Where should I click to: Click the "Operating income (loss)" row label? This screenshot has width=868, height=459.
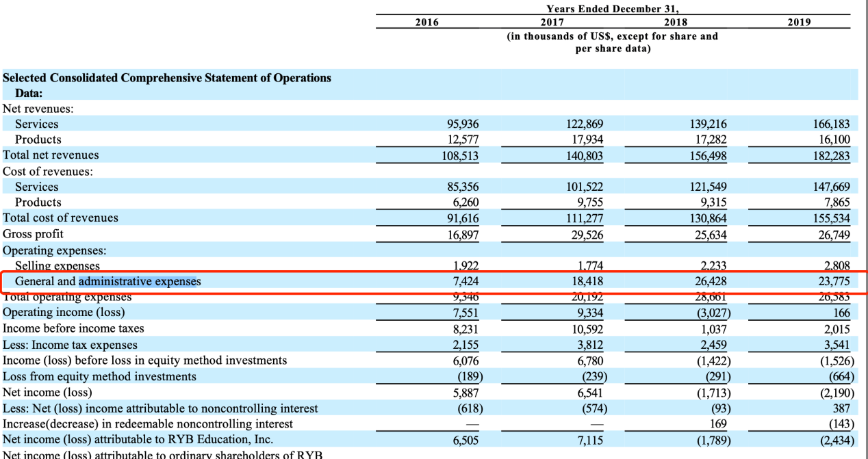click(x=64, y=312)
